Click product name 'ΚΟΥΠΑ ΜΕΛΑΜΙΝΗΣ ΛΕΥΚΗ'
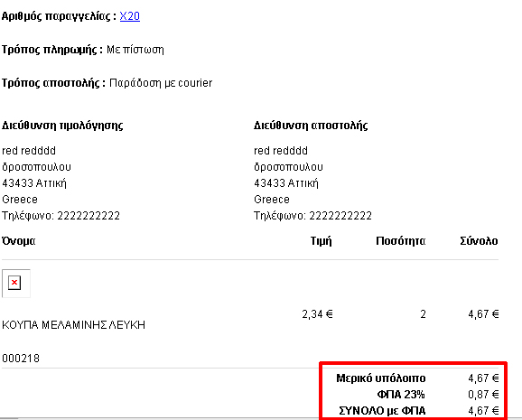Image resolution: width=522 pixels, height=420 pixels. point(73,325)
